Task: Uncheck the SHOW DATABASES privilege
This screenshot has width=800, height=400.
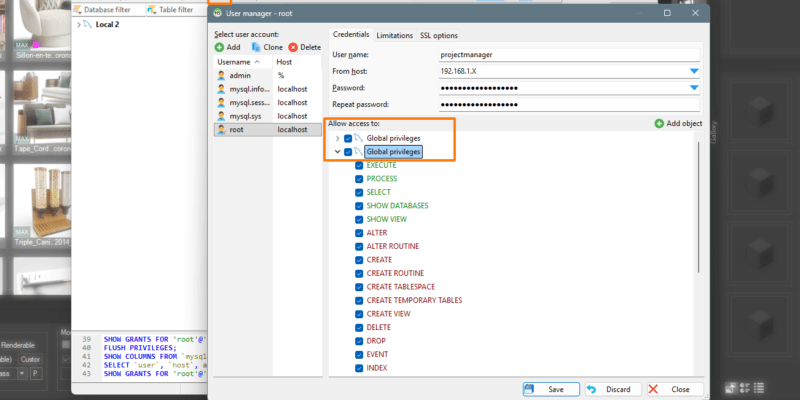Action: click(359, 206)
